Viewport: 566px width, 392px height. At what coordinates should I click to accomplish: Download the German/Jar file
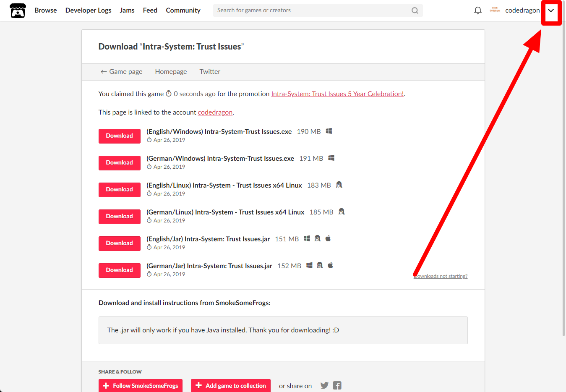(x=120, y=270)
